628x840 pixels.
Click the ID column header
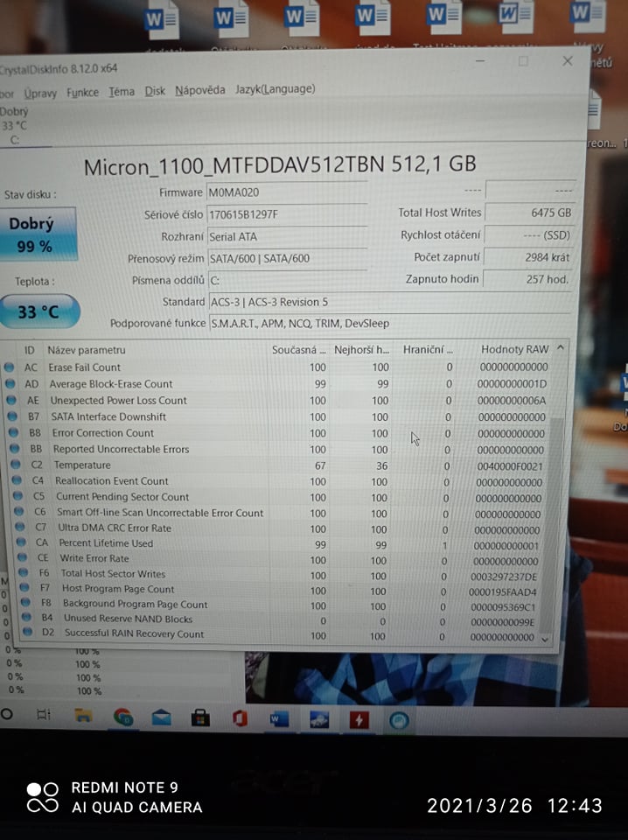29,350
